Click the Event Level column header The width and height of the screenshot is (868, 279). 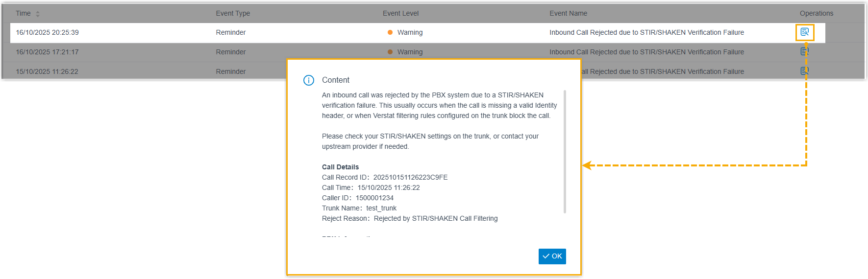[x=400, y=13]
